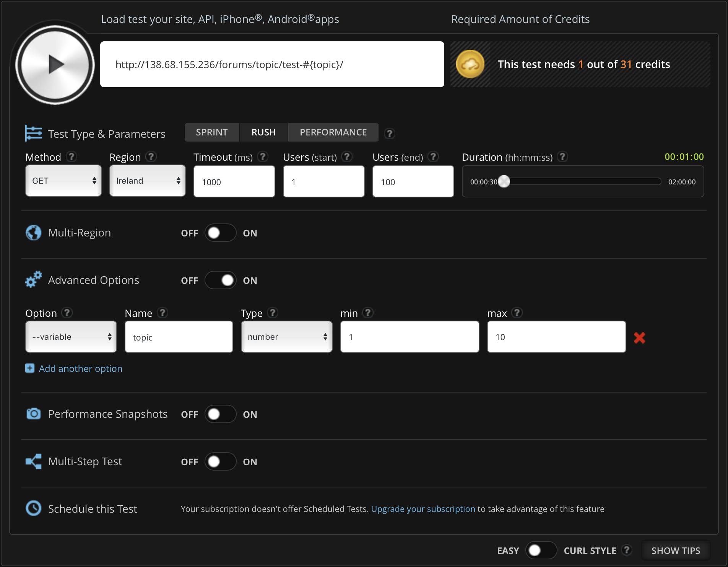Click the Duration slider handle

[504, 182]
